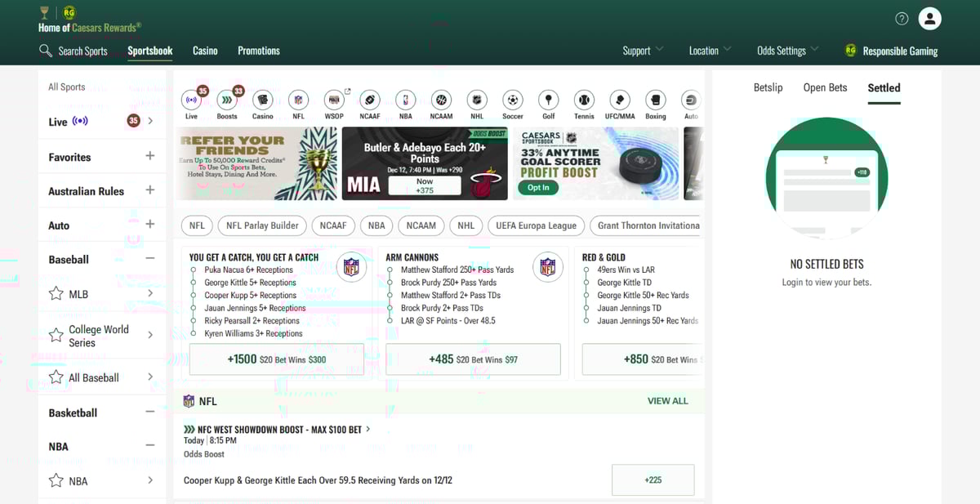Open the NFL logo on Arm Cannons card
Viewport: 980px width, 504px height.
(x=548, y=267)
